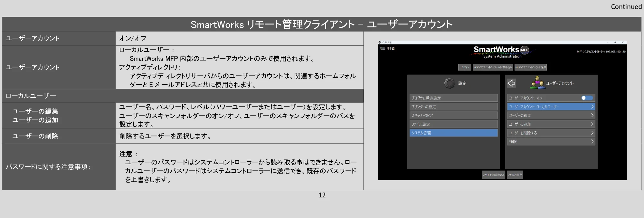Click the user accounts people icon
Viewport: 644px width, 218px height.
click(x=537, y=83)
